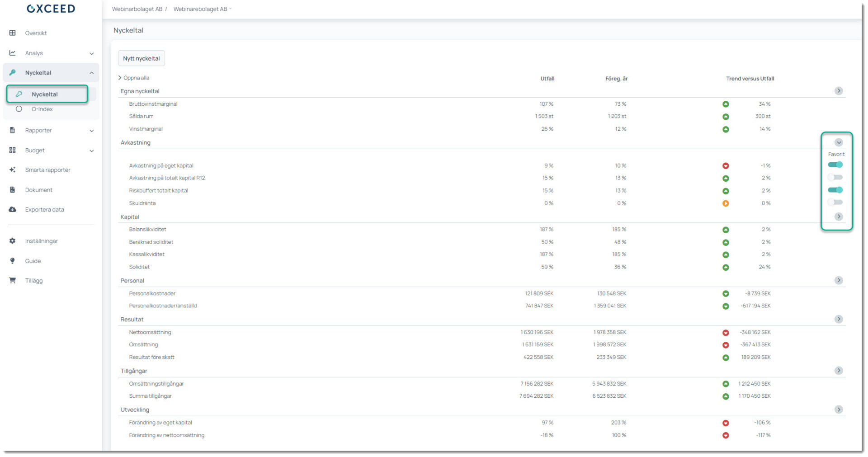Image resolution: width=868 pixels, height=457 pixels.
Task: Click red trend indicator for Nettoomsättning
Action: point(726,333)
